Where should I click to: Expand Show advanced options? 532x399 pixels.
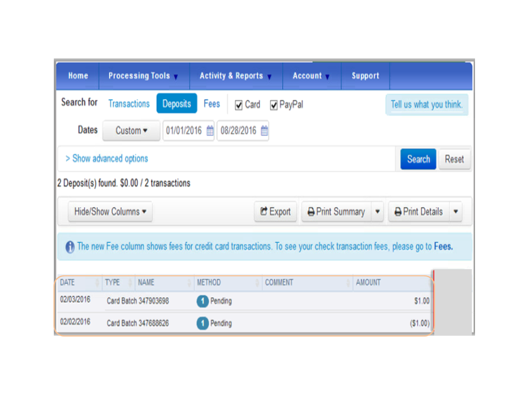point(107,158)
